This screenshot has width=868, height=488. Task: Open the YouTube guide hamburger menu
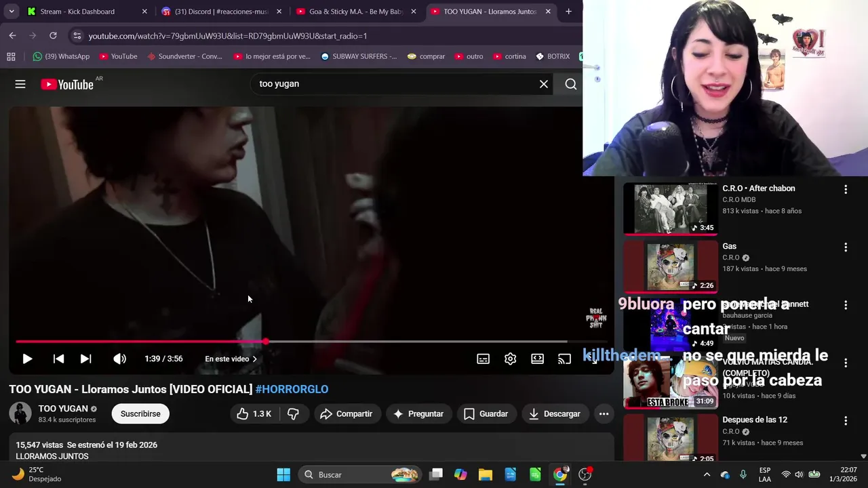(x=20, y=84)
